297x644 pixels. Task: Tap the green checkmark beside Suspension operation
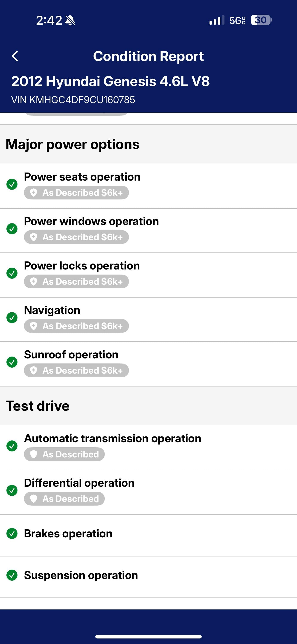12,575
